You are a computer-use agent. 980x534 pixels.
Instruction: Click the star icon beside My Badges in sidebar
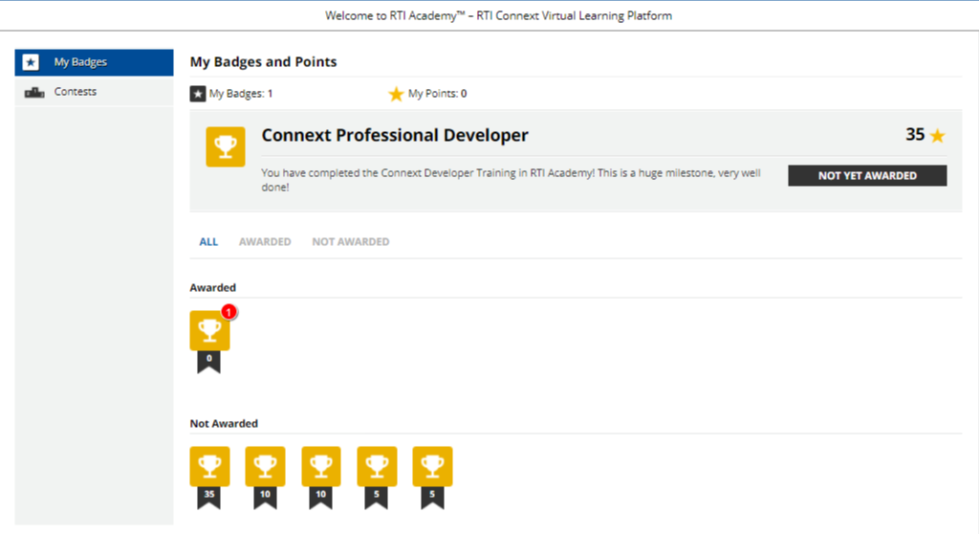(x=32, y=62)
